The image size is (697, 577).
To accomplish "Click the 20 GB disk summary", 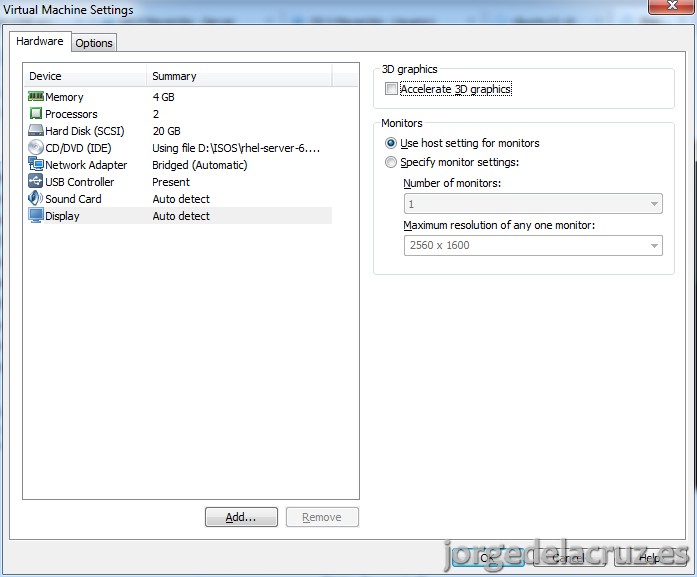I will click(x=167, y=131).
